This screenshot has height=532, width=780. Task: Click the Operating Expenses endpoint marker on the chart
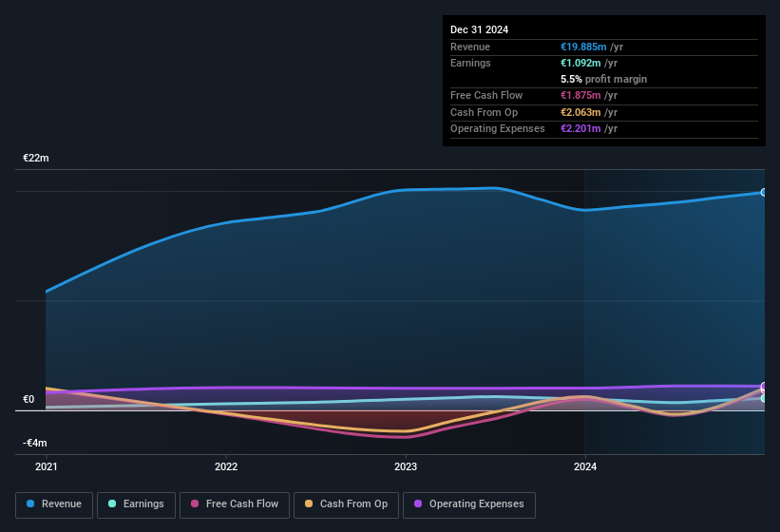(764, 387)
